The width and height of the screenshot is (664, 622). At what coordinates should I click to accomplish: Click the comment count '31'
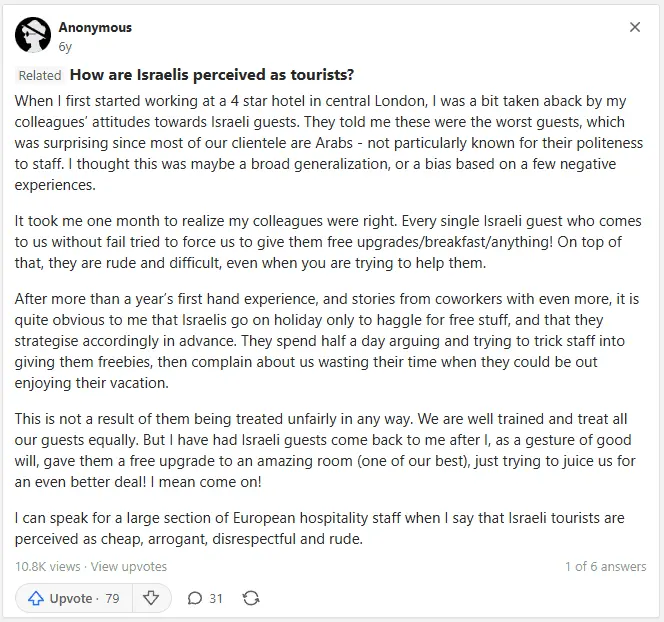216,598
